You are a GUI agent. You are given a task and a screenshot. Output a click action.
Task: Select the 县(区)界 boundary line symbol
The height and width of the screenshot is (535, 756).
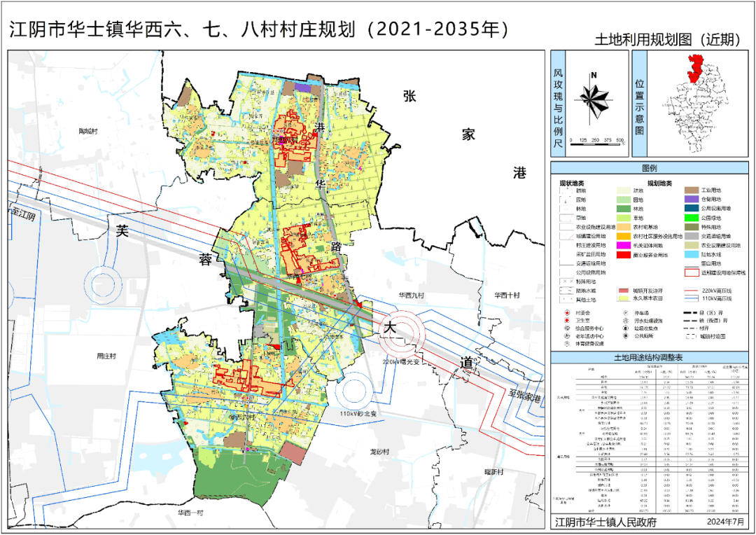point(692,313)
